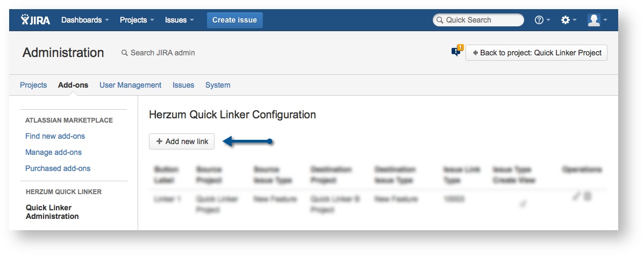Open the help question mark menu
The height and width of the screenshot is (256, 644).
point(539,20)
